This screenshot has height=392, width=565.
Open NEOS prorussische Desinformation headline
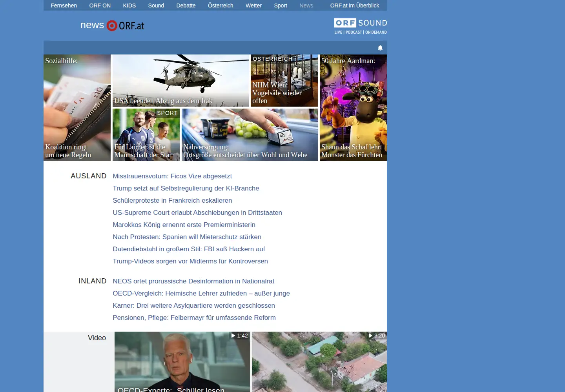(x=193, y=281)
